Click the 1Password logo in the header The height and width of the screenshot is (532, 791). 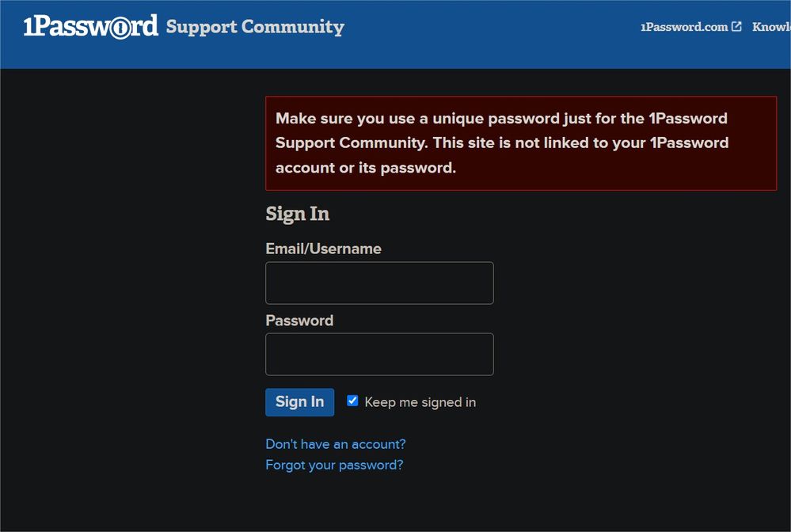pyautogui.click(x=90, y=26)
